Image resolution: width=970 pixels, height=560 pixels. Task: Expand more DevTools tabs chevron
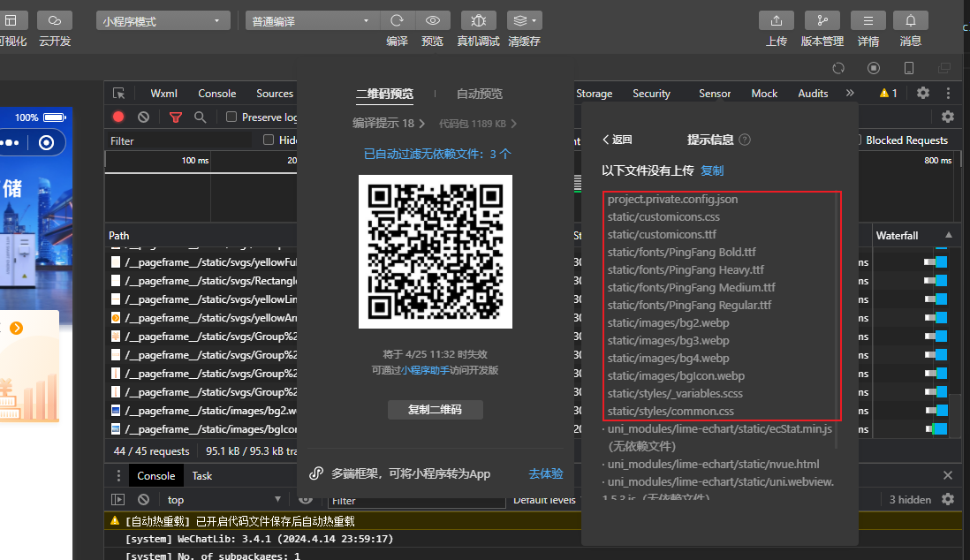(x=850, y=93)
